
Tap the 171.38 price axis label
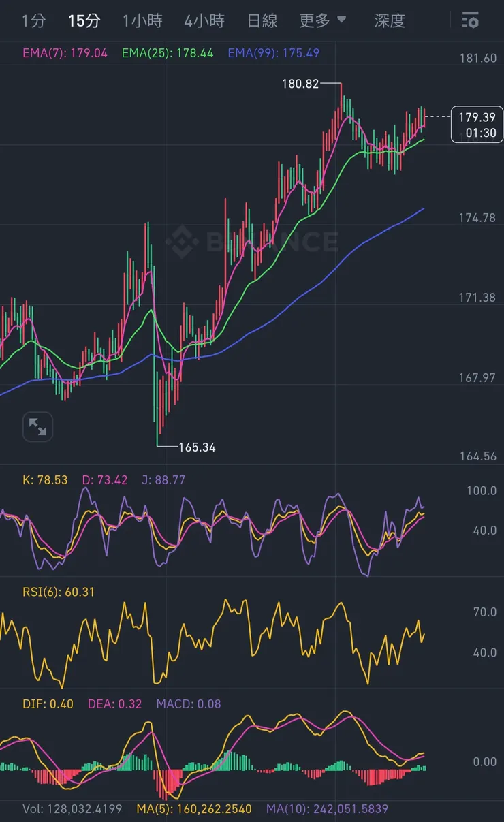point(478,298)
